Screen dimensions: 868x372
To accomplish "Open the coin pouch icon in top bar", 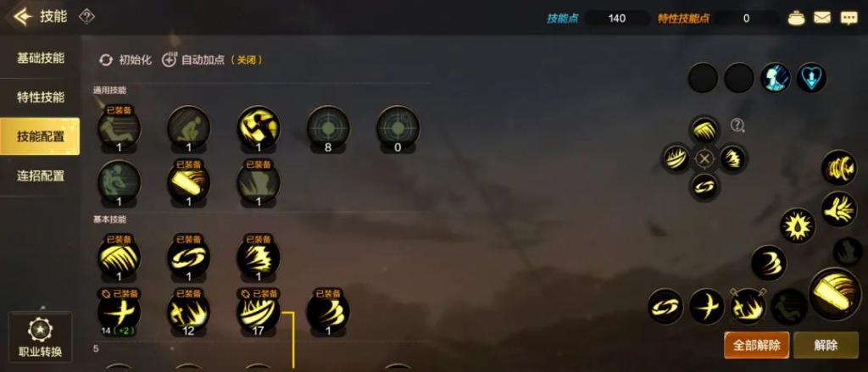I will point(796,18).
